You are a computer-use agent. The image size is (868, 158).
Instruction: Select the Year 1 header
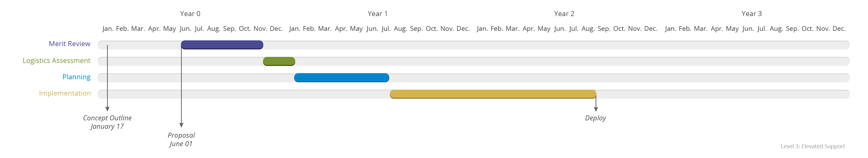[377, 14]
